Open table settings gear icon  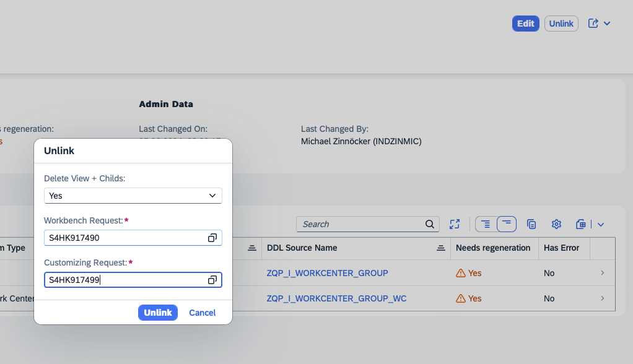[x=556, y=224]
